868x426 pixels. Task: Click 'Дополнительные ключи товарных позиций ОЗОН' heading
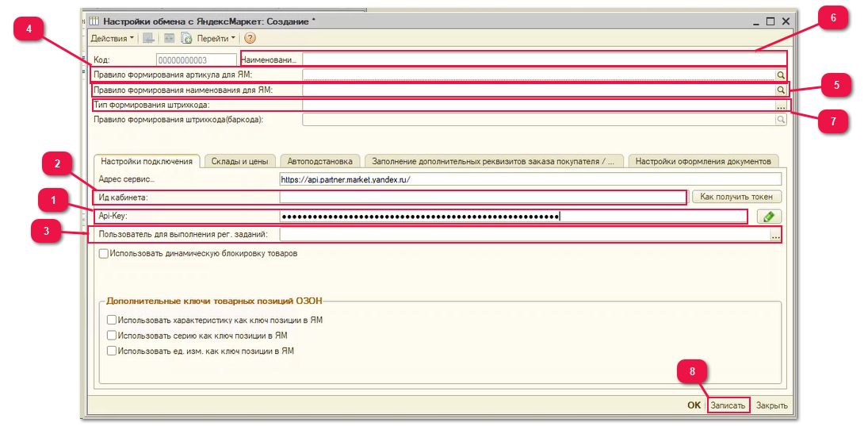pyautogui.click(x=214, y=301)
